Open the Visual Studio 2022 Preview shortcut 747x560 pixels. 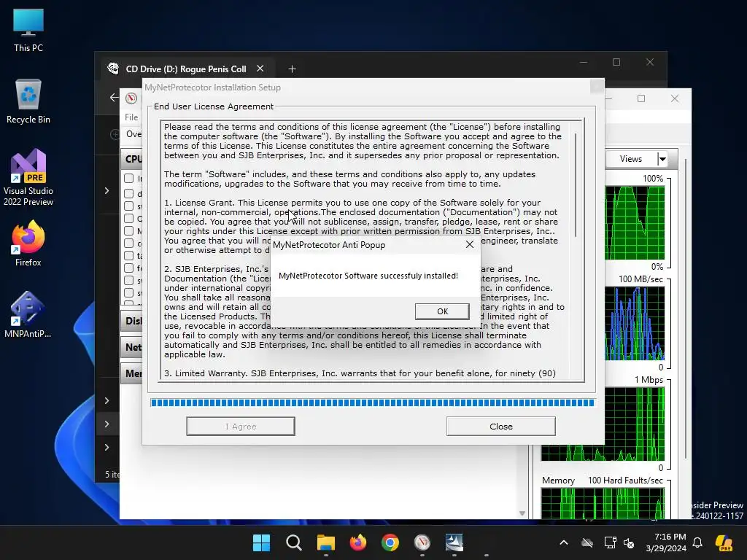pos(28,177)
